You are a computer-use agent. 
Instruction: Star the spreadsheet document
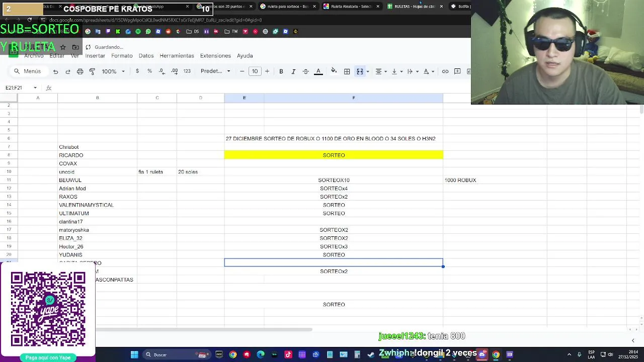tap(63, 47)
